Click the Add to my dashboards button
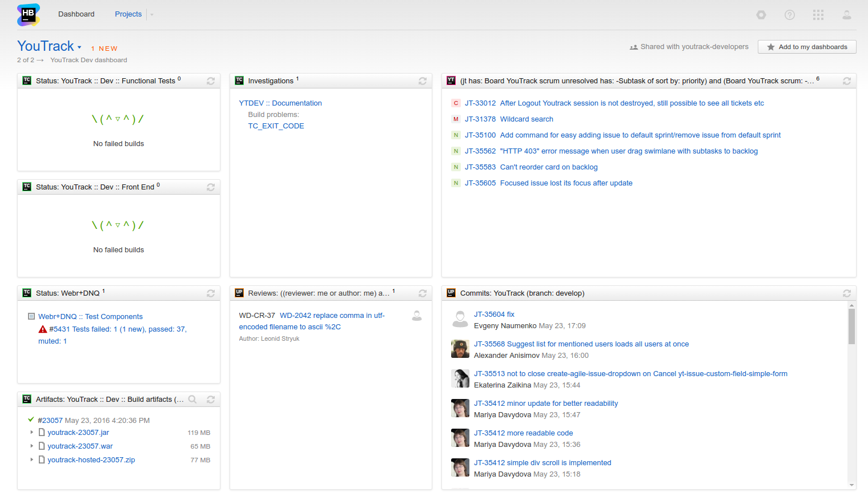 (807, 47)
